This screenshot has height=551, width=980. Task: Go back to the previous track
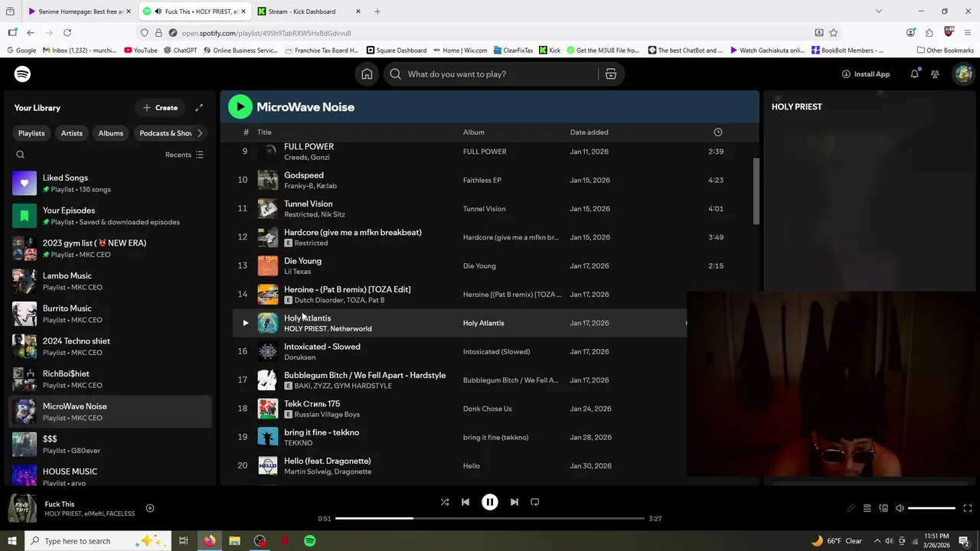465,502
